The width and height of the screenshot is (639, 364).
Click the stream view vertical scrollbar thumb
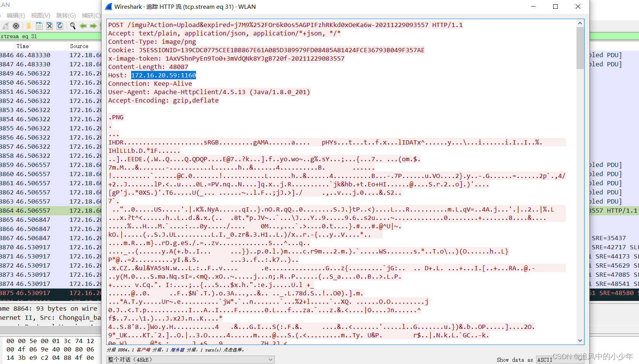click(x=580, y=48)
